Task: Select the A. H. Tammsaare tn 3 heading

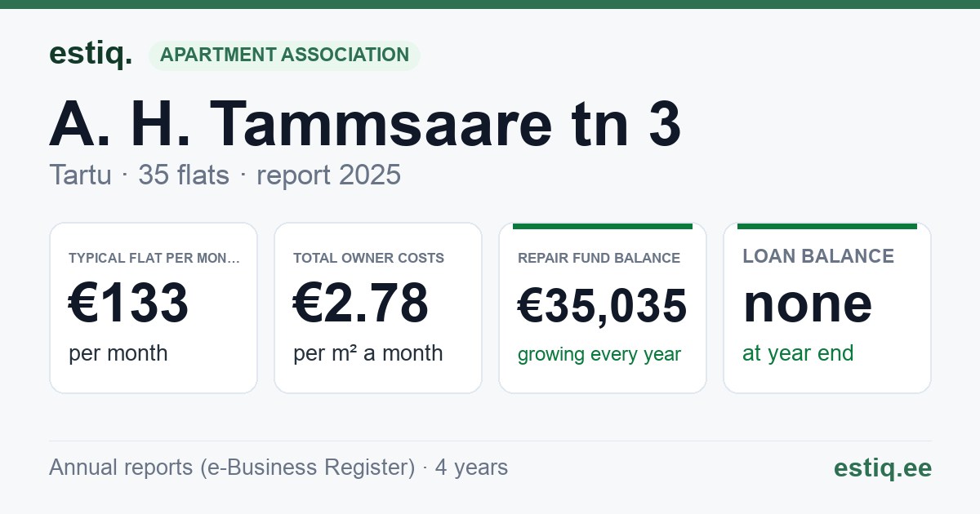Action: [365, 124]
